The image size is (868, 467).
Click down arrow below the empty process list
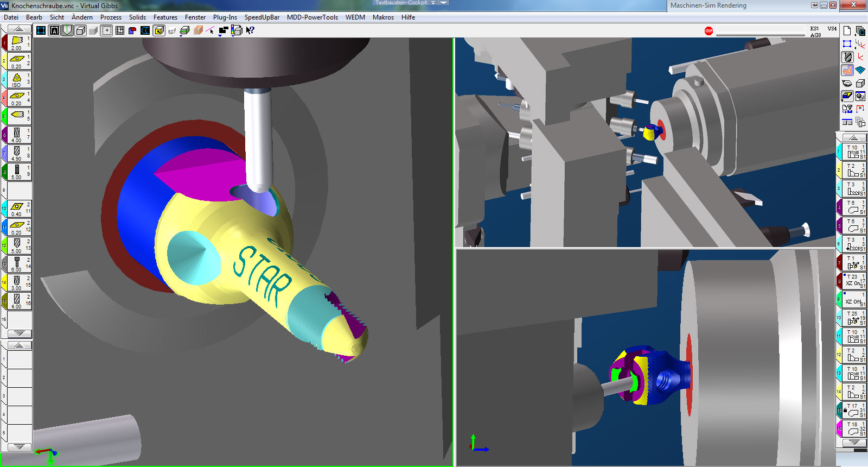[20, 447]
